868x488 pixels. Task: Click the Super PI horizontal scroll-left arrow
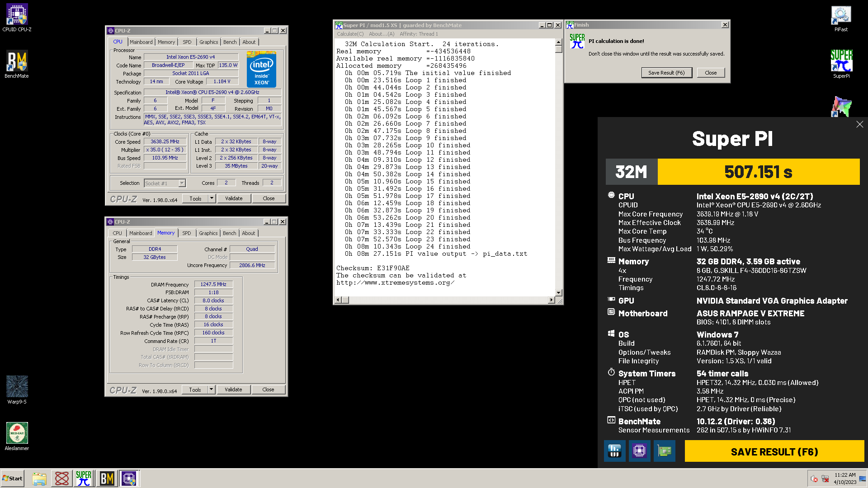[x=338, y=300]
